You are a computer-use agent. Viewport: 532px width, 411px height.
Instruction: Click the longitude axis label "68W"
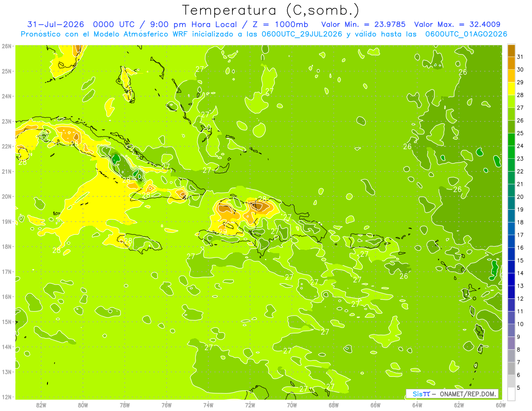334,405
